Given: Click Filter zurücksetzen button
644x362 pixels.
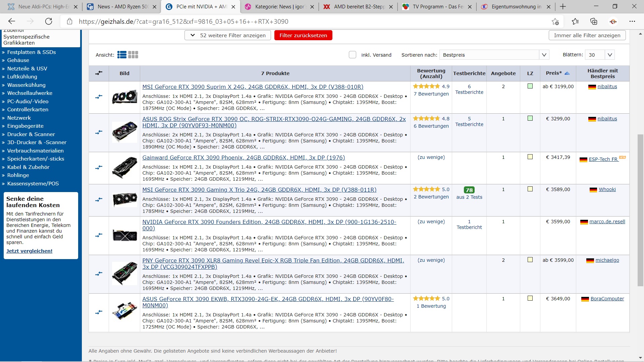Looking at the screenshot, I should [303, 36].
